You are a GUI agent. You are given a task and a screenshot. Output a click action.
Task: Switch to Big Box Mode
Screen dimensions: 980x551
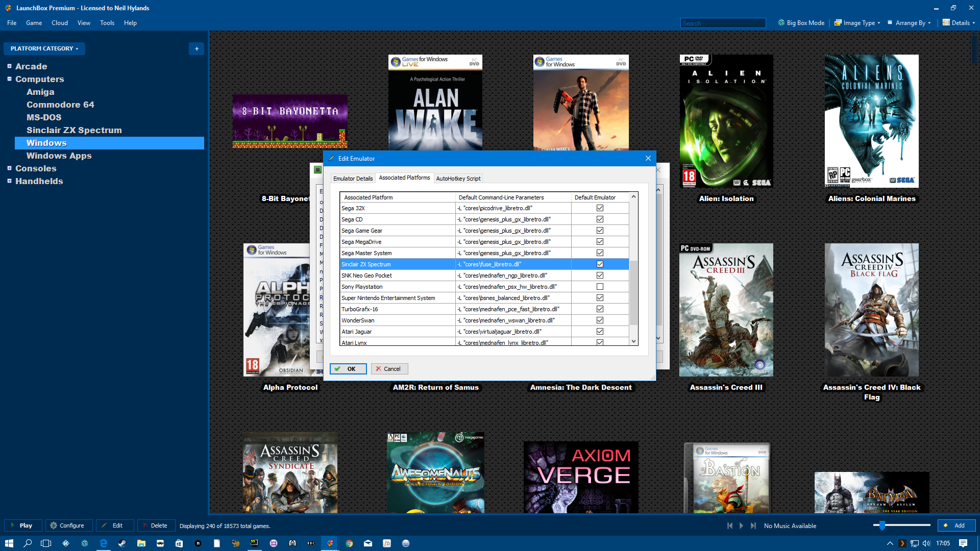coord(801,23)
